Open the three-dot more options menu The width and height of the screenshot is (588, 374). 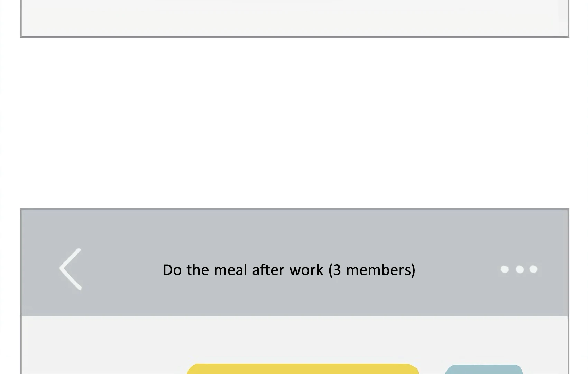point(519,269)
